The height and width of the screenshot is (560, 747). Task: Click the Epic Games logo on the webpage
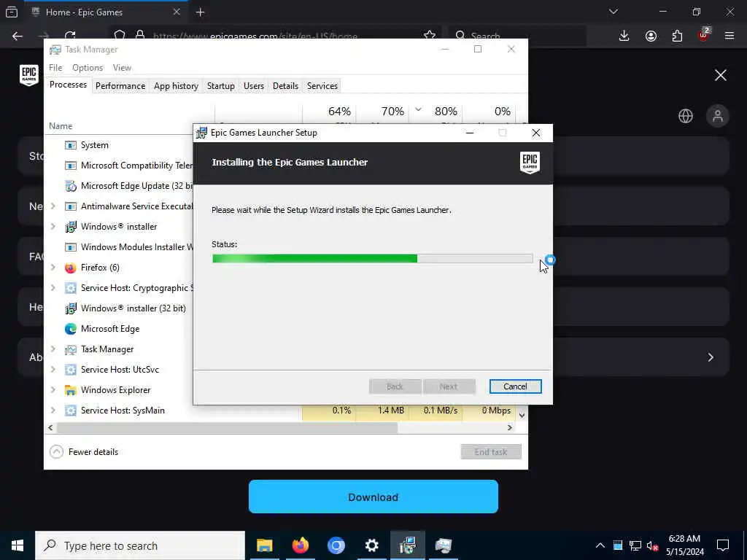click(28, 75)
